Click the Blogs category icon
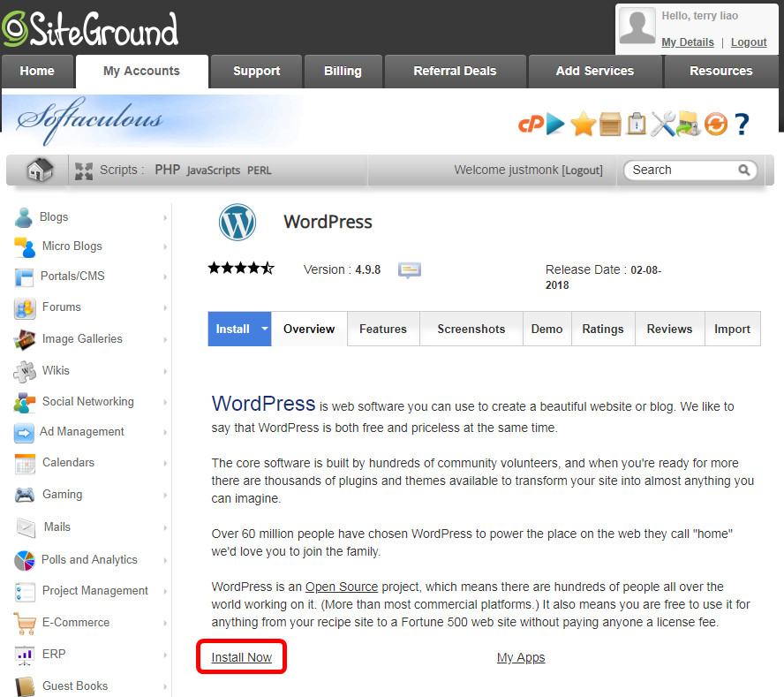 pyautogui.click(x=24, y=217)
